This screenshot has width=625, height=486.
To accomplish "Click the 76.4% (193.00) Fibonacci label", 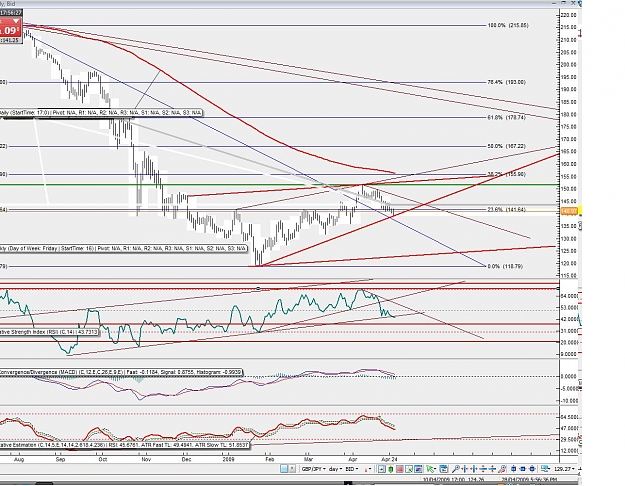I will [x=507, y=82].
